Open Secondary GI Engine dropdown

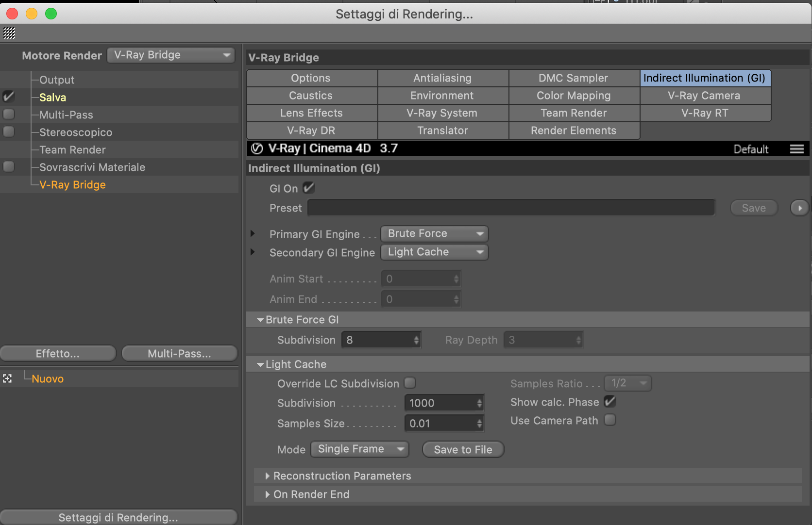click(435, 252)
